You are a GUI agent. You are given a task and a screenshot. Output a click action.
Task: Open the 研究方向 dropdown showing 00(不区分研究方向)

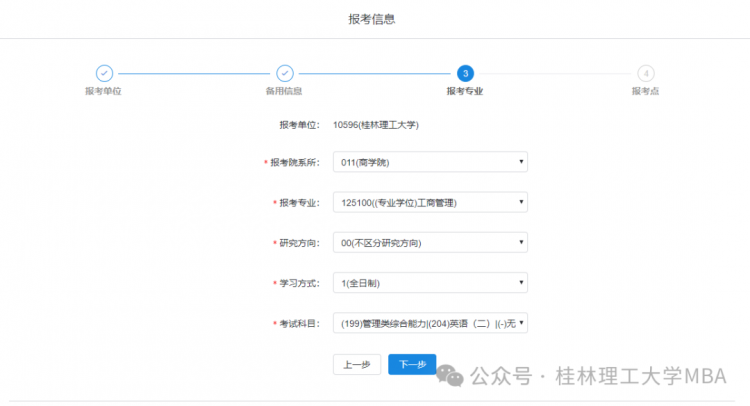click(x=430, y=242)
